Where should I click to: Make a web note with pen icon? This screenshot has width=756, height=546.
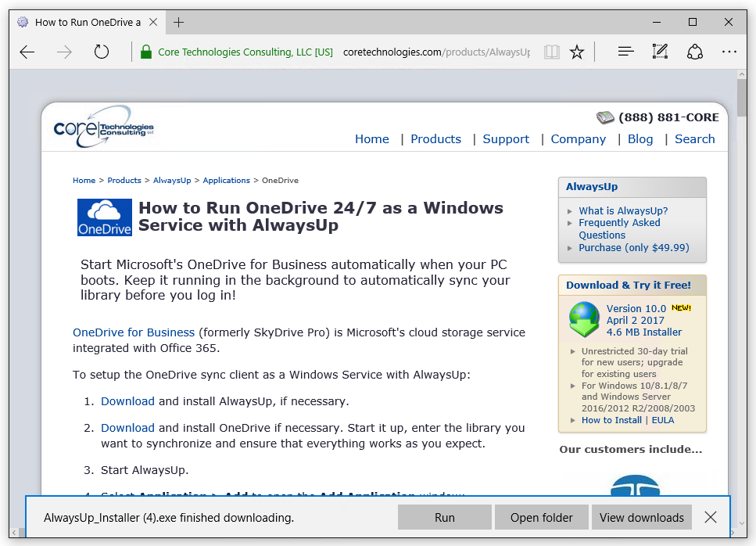pyautogui.click(x=660, y=51)
